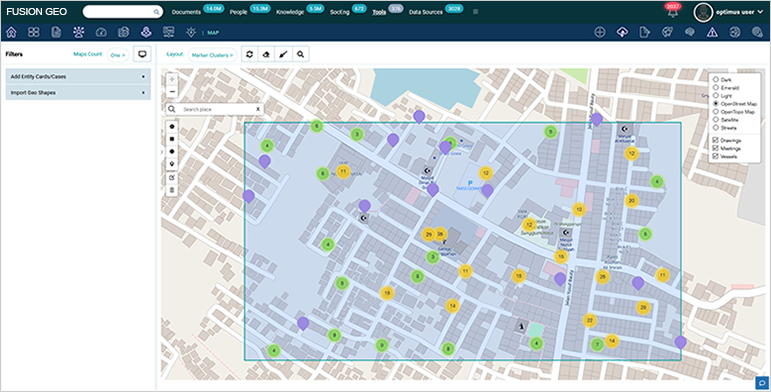Uncheck the Meetings layer checkbox
The height and width of the screenshot is (392, 771).
[x=716, y=148]
